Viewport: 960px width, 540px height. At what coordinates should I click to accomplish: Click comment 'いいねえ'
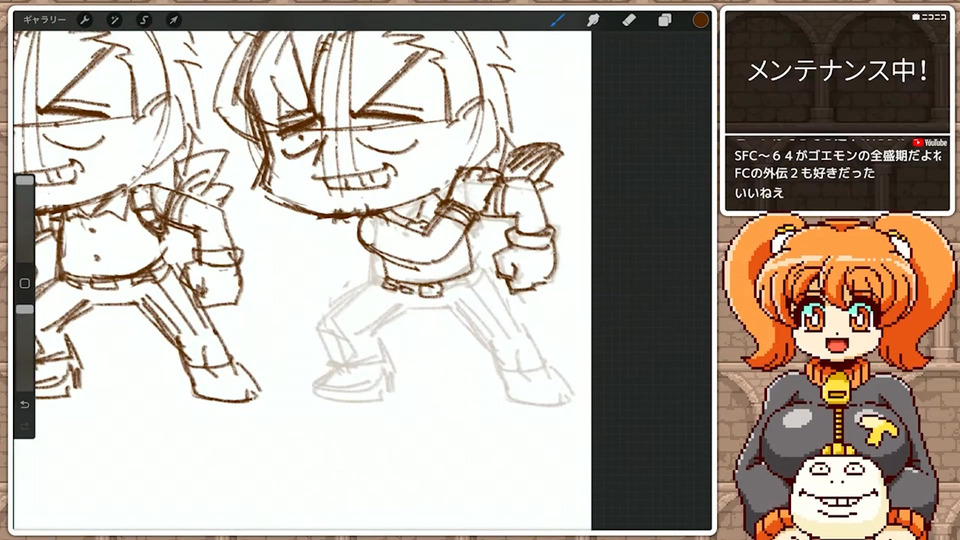(759, 193)
